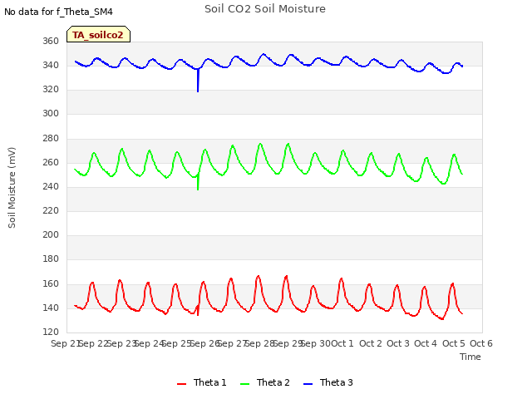The height and width of the screenshot is (399, 532).
Task: Click the 220 y-axis tick label
Action: [x=51, y=210]
